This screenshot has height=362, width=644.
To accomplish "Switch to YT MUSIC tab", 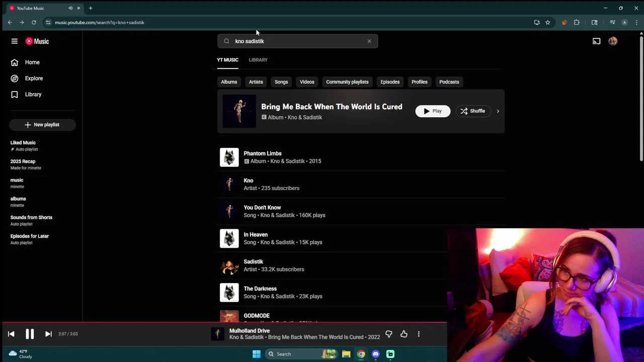I will click(227, 60).
